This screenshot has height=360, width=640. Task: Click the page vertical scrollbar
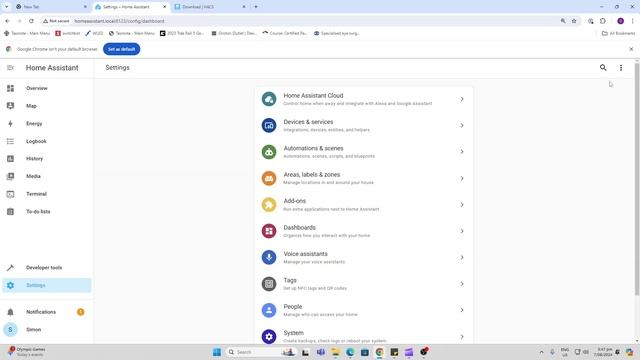tap(637, 180)
